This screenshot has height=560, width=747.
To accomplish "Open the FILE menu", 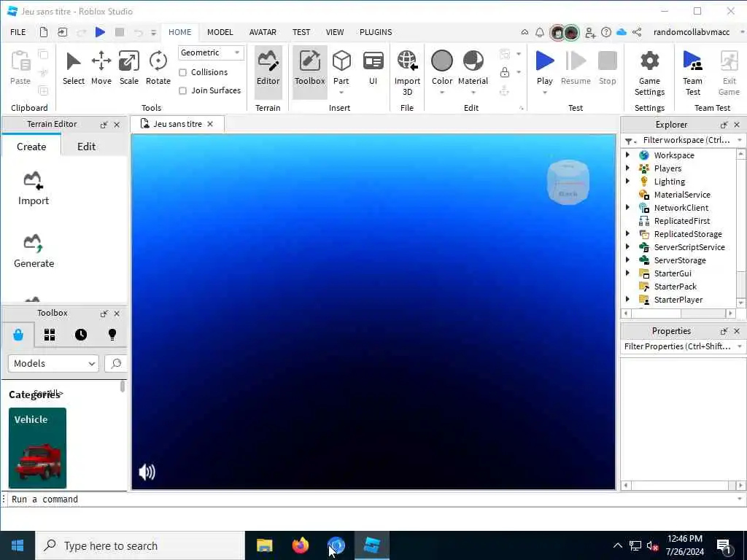I will [18, 32].
